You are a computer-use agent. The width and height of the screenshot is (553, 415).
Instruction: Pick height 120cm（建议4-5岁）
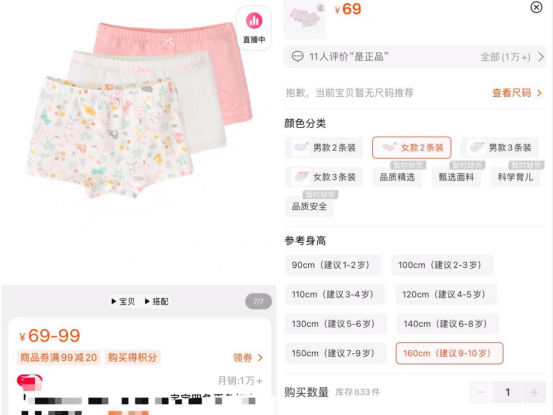[446, 294]
